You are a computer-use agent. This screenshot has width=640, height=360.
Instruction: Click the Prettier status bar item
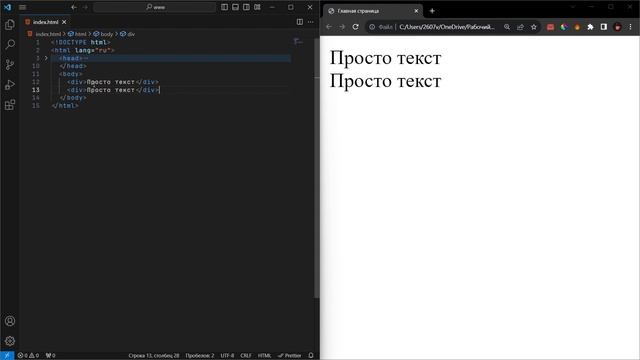(289, 356)
